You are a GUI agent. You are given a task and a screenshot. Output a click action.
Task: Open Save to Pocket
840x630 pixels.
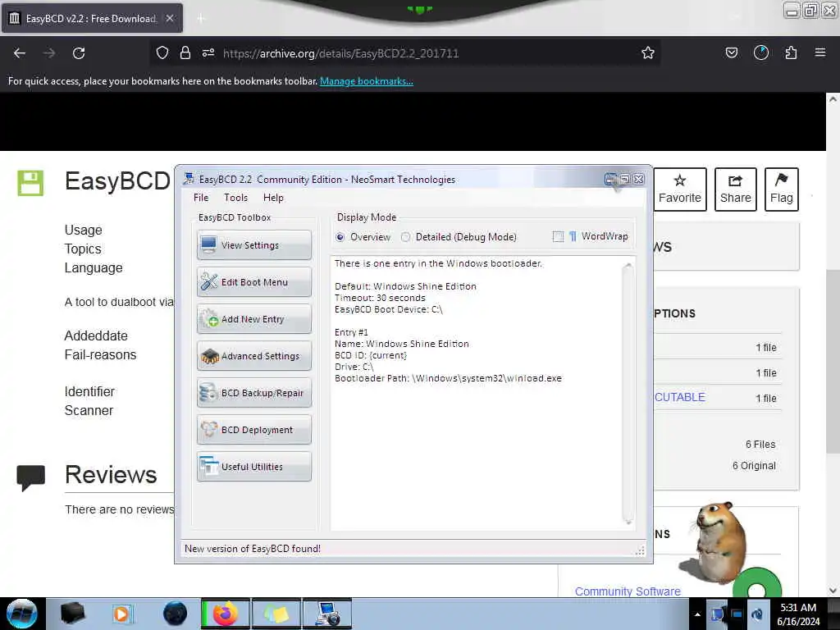(x=731, y=52)
